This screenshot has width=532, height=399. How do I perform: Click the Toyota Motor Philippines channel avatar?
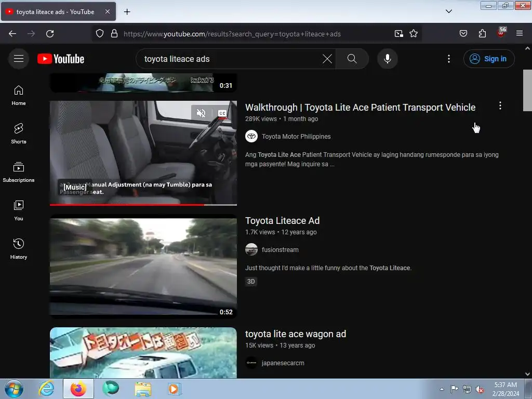coord(251,137)
